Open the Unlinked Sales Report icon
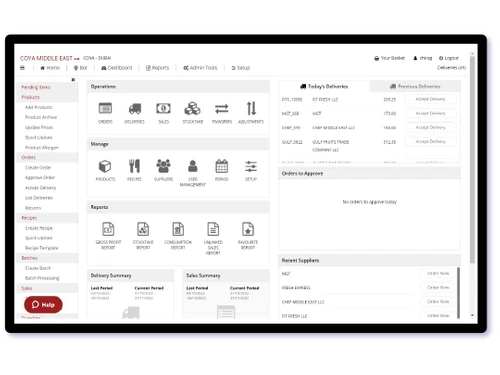 (x=213, y=229)
